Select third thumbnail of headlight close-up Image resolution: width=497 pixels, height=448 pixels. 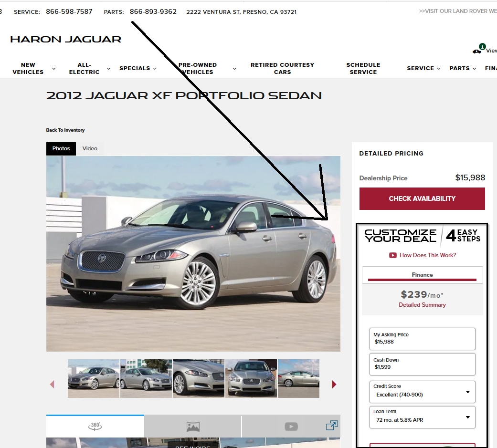(199, 379)
